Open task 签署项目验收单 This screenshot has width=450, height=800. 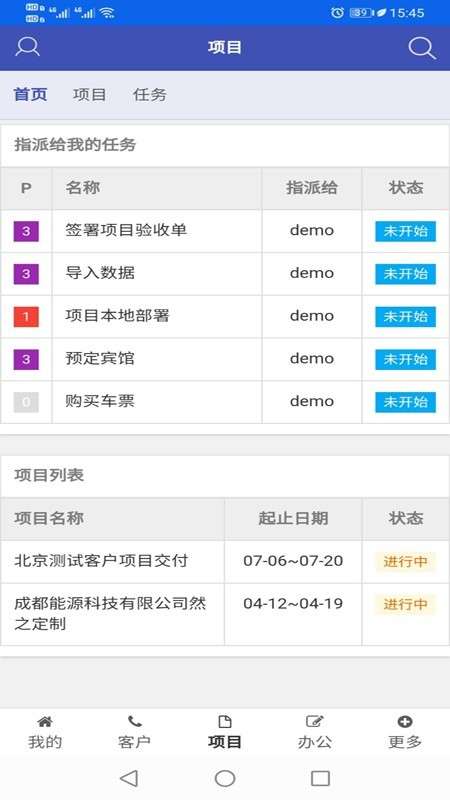coord(126,230)
